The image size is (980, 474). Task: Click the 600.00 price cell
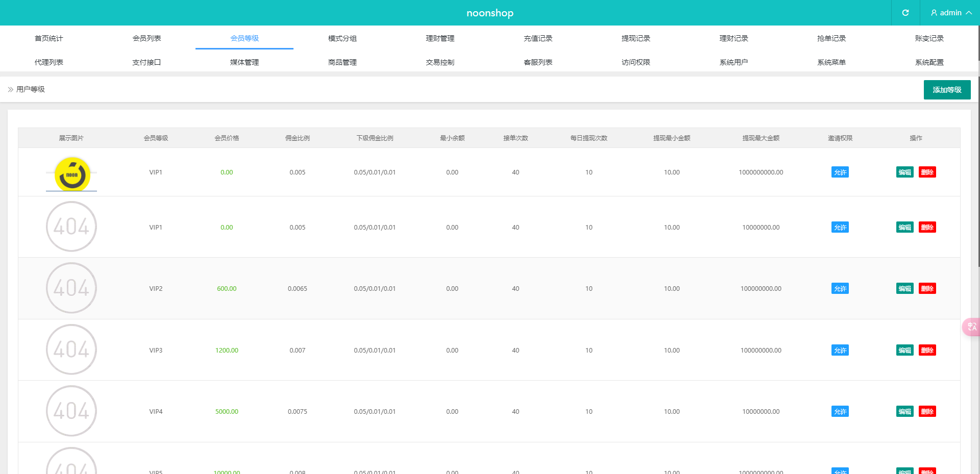[227, 288]
